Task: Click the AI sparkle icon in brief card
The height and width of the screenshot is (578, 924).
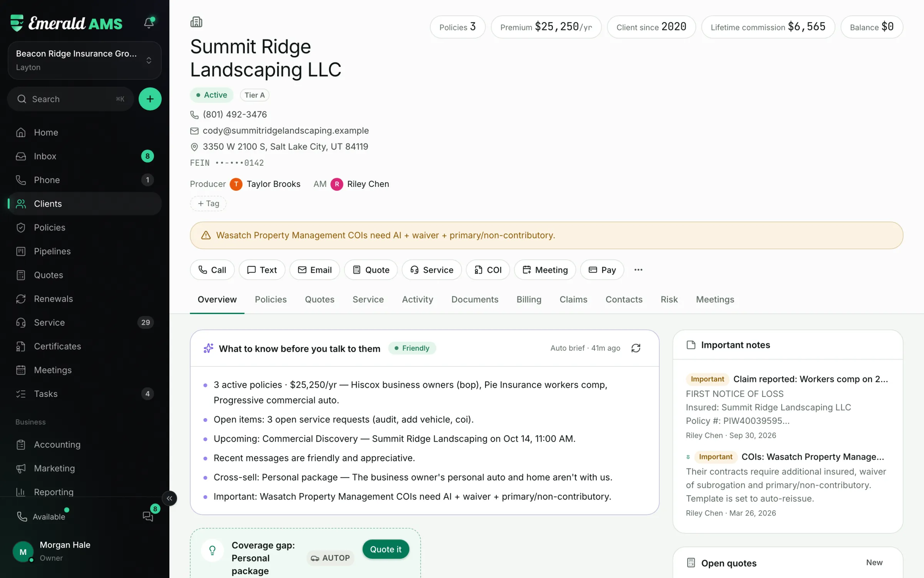Action: [208, 348]
